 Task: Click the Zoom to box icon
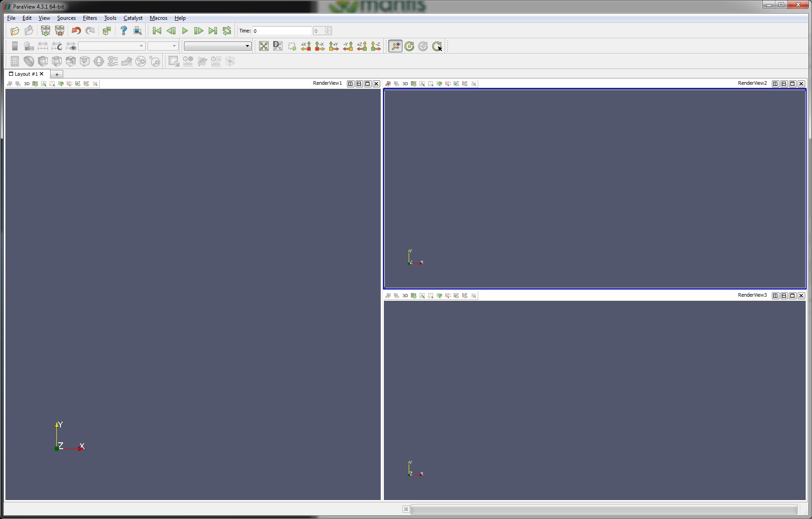pos(292,46)
